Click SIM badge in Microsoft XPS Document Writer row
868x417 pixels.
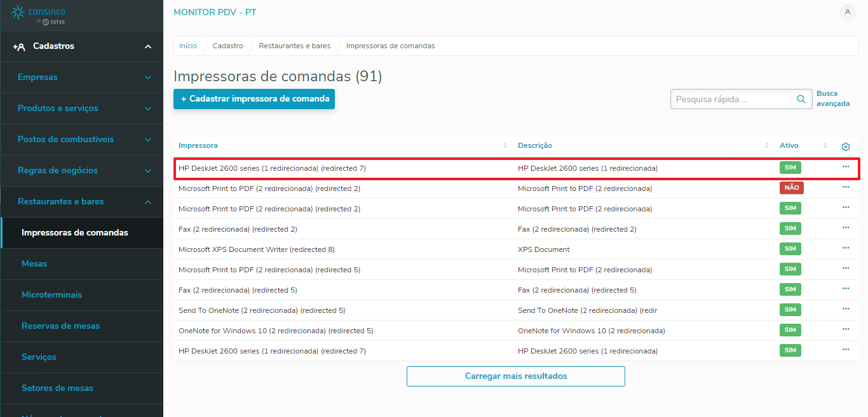[x=790, y=249]
